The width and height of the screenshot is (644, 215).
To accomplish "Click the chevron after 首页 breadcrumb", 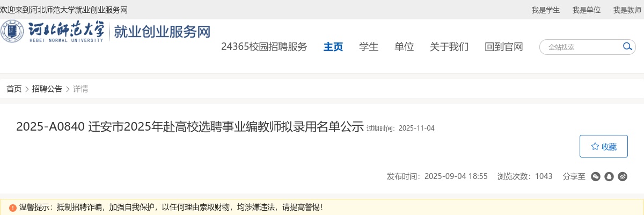I will tap(27, 89).
